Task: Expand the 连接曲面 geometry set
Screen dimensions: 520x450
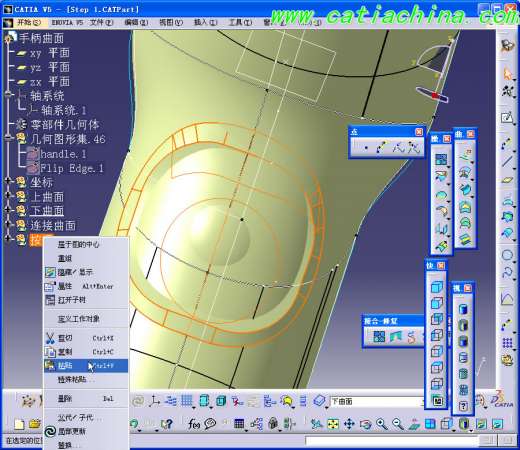Action: point(8,224)
